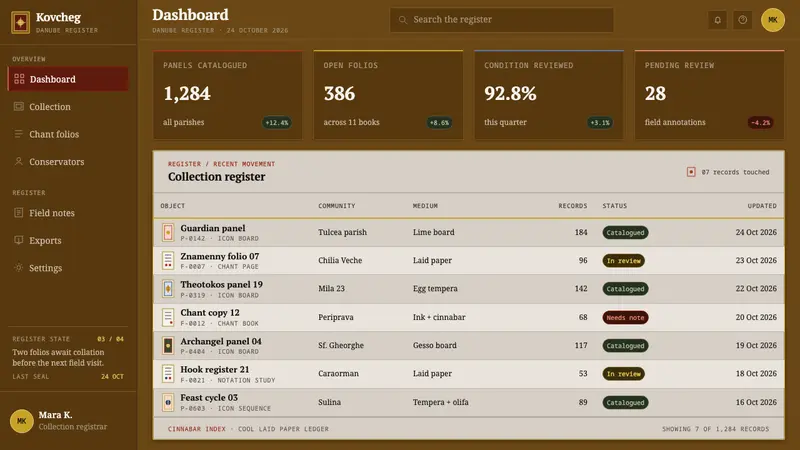Click Catalogued badge in Guardian panel row

click(625, 233)
